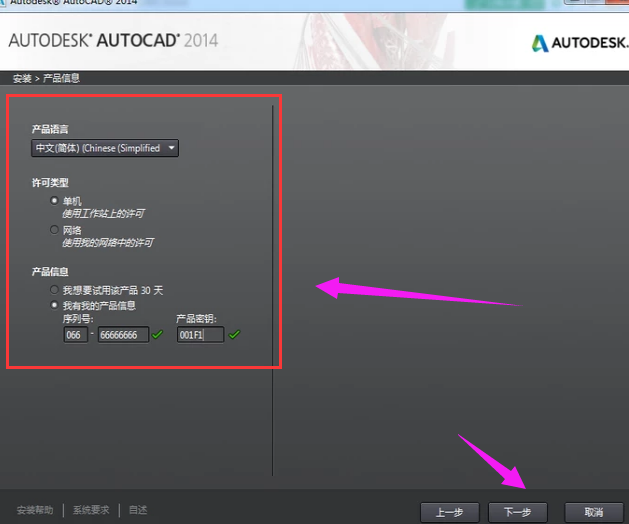Image resolution: width=629 pixels, height=524 pixels.
Task: Open the 安装帮助 installation help link
Action: tap(36, 510)
